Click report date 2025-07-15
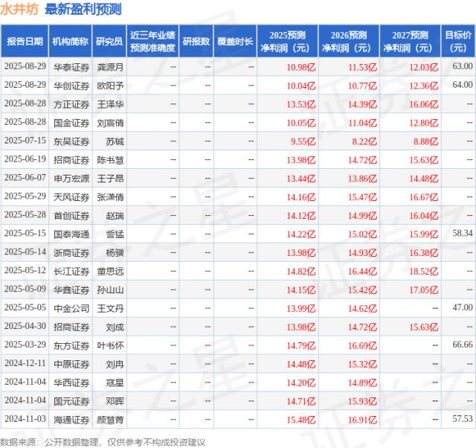 coord(25,141)
